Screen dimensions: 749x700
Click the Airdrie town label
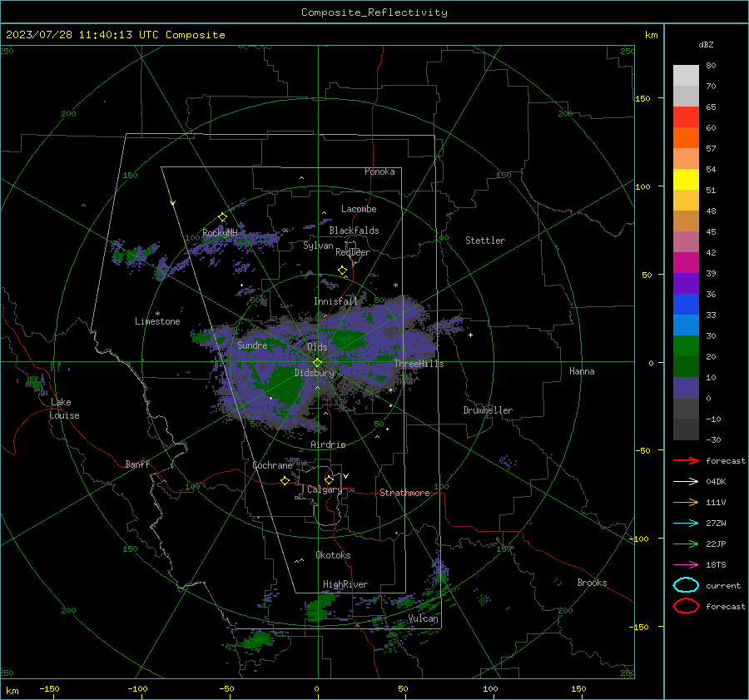328,444
